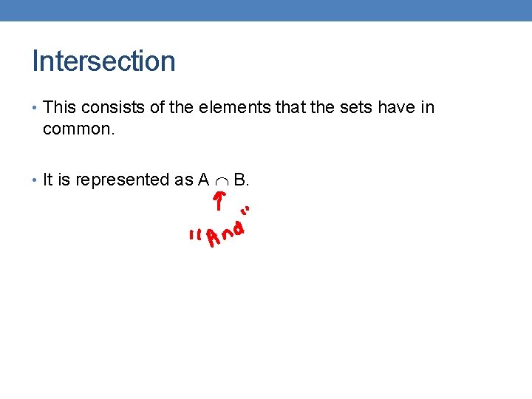Click the opening red quote marks

tap(193, 235)
